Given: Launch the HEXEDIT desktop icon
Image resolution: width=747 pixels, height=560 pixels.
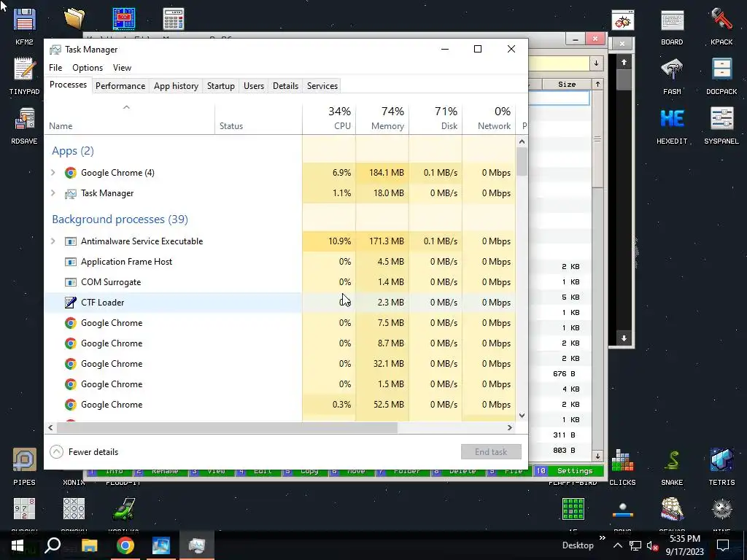Looking at the screenshot, I should [x=672, y=119].
